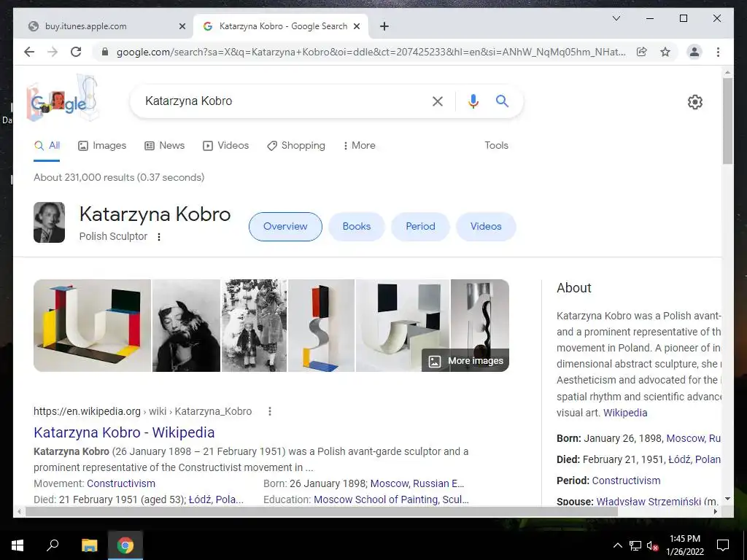Select the Videos chip in knowledge panel
747x560 pixels.
[486, 227]
